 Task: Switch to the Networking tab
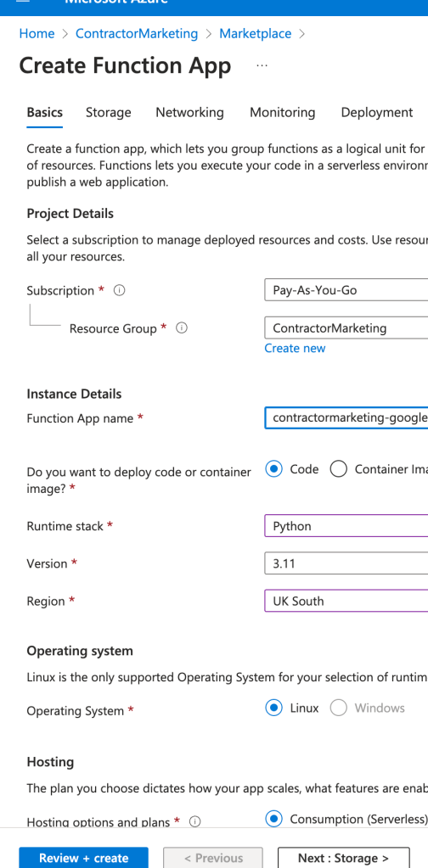[190, 112]
